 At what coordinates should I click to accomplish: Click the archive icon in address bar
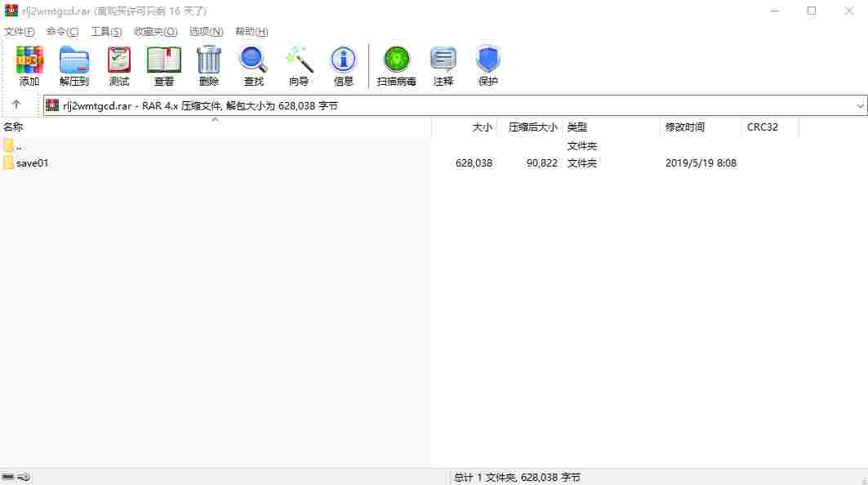52,105
